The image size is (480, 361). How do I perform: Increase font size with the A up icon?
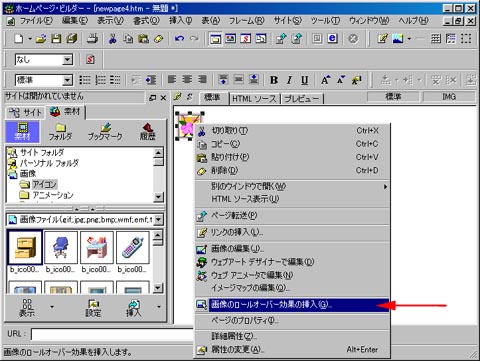click(x=326, y=80)
